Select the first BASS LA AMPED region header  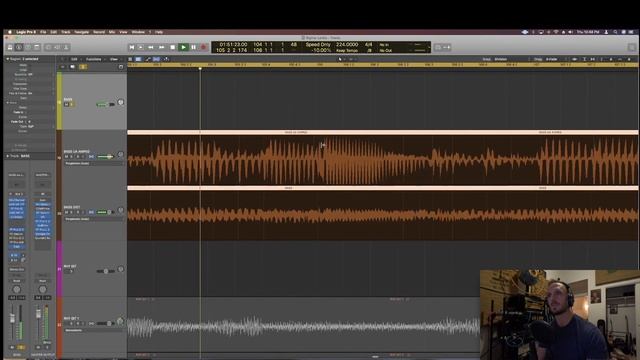click(x=296, y=132)
